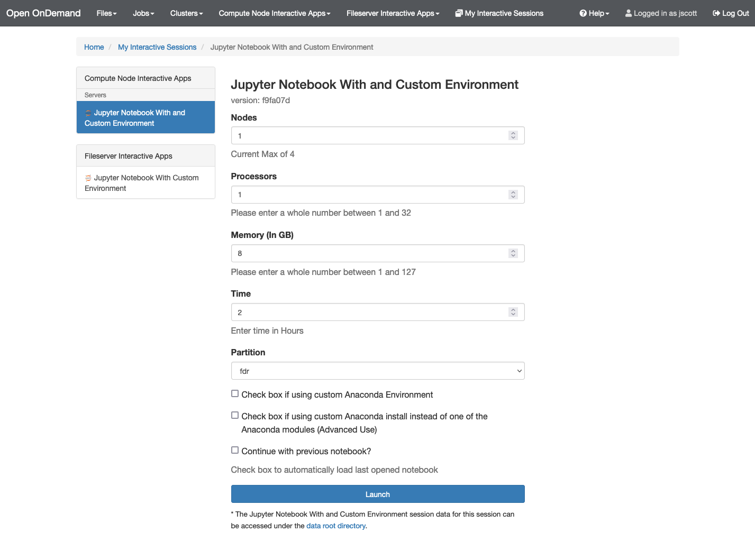Click the Nodes field stepper arrows
This screenshot has width=755, height=560.
click(x=513, y=136)
